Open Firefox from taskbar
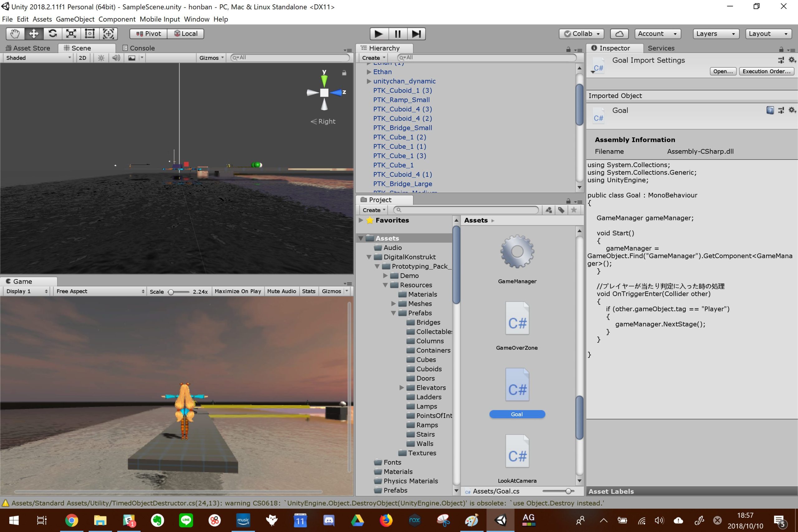This screenshot has height=532, width=798. (386, 520)
